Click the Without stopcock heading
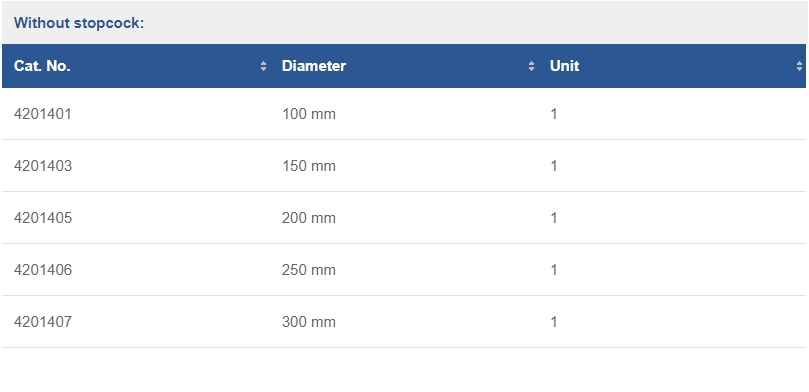Screen dimensions: 809x392 pyautogui.click(x=79, y=23)
